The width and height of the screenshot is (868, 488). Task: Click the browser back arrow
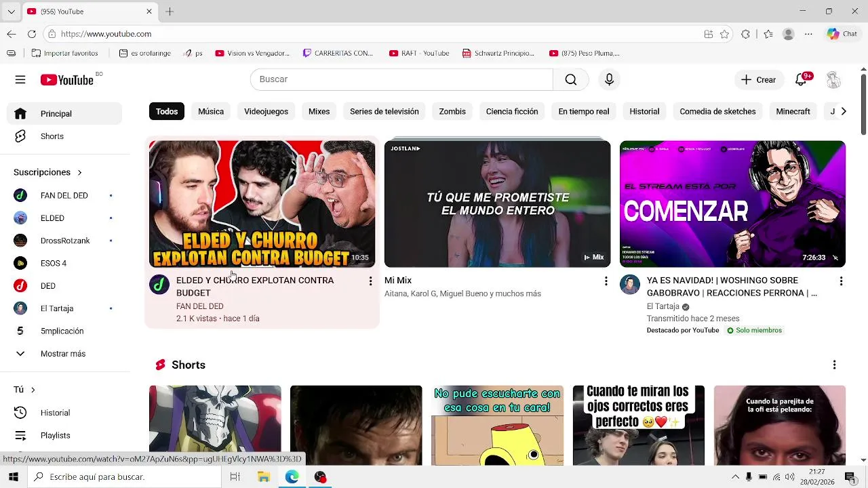[12, 34]
